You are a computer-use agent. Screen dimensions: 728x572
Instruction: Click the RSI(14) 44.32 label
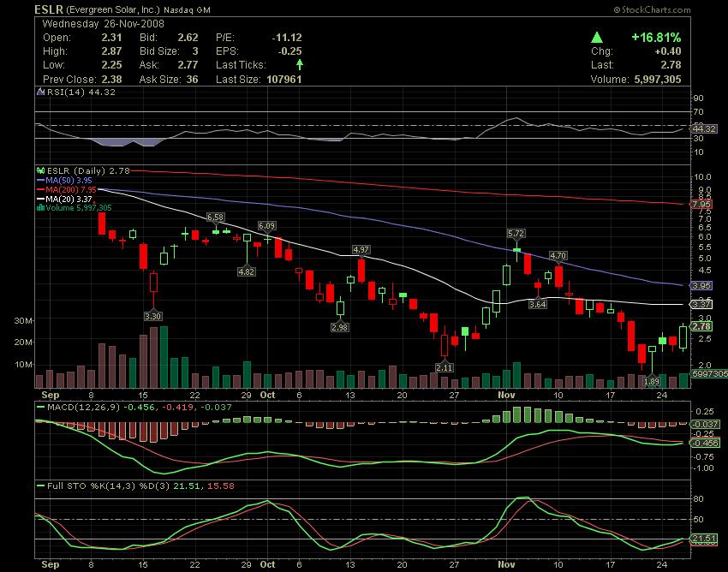[81, 92]
